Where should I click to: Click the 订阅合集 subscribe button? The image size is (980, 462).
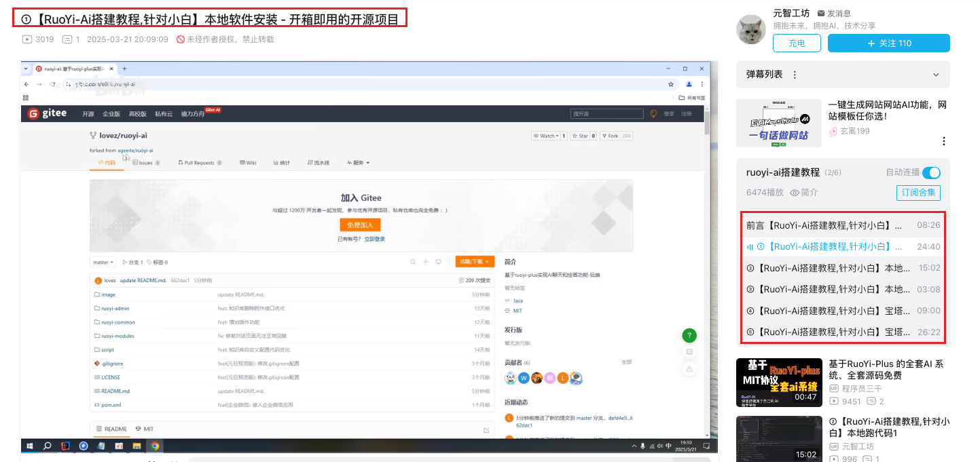pyautogui.click(x=918, y=193)
